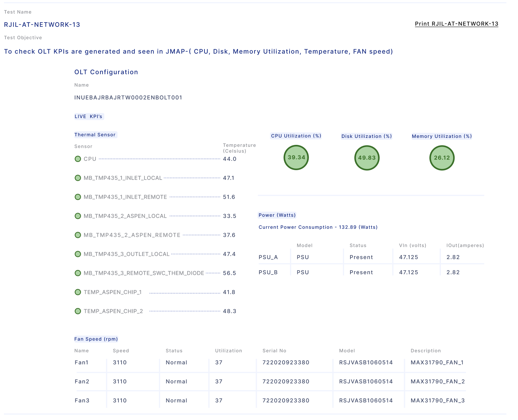The height and width of the screenshot is (420, 518).
Task: Click the Print RJIL-AT-NETWORK-13 link
Action: coord(457,23)
